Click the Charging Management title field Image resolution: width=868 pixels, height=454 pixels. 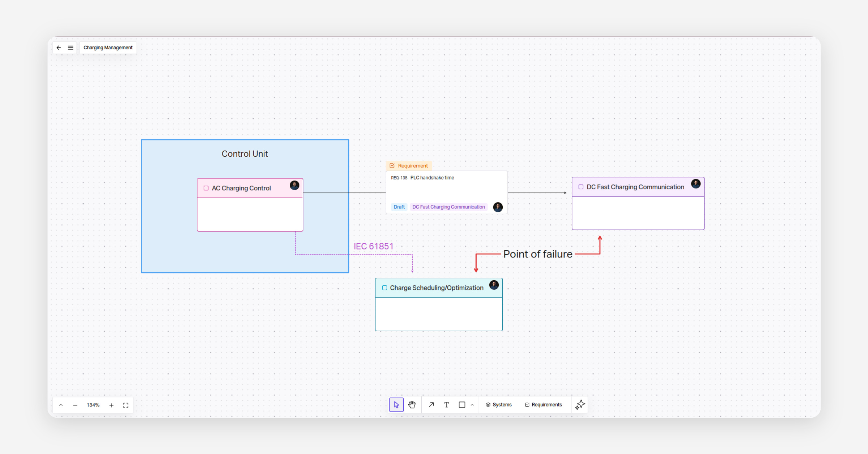coord(108,47)
